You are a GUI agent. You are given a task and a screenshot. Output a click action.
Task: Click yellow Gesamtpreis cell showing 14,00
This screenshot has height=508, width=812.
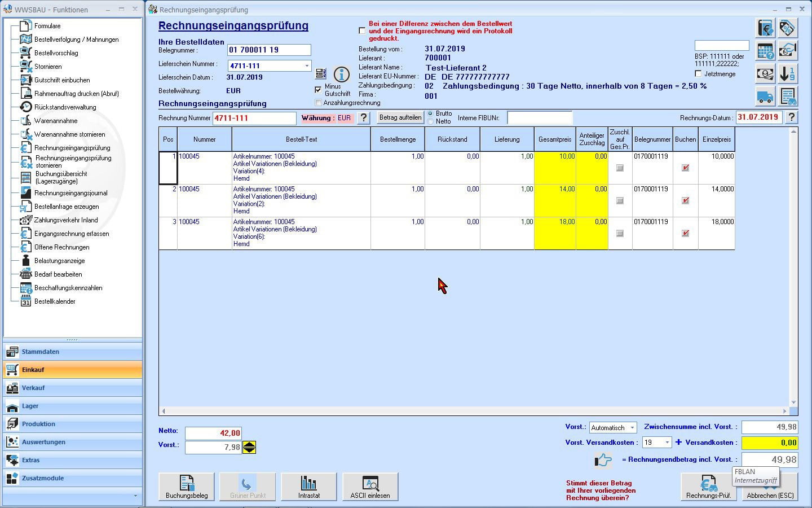[555, 200]
